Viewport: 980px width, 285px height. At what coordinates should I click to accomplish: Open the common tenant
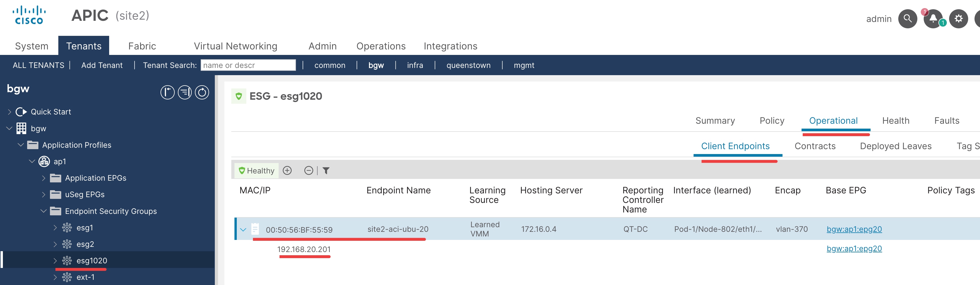(x=330, y=65)
